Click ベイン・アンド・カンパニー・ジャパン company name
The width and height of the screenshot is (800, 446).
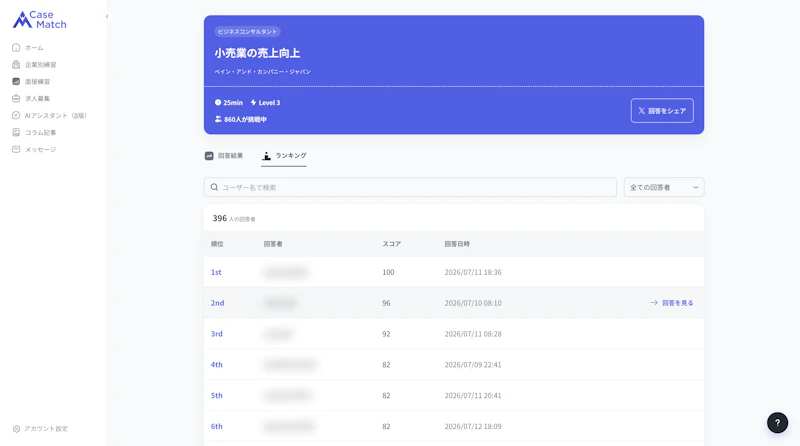[x=263, y=72]
